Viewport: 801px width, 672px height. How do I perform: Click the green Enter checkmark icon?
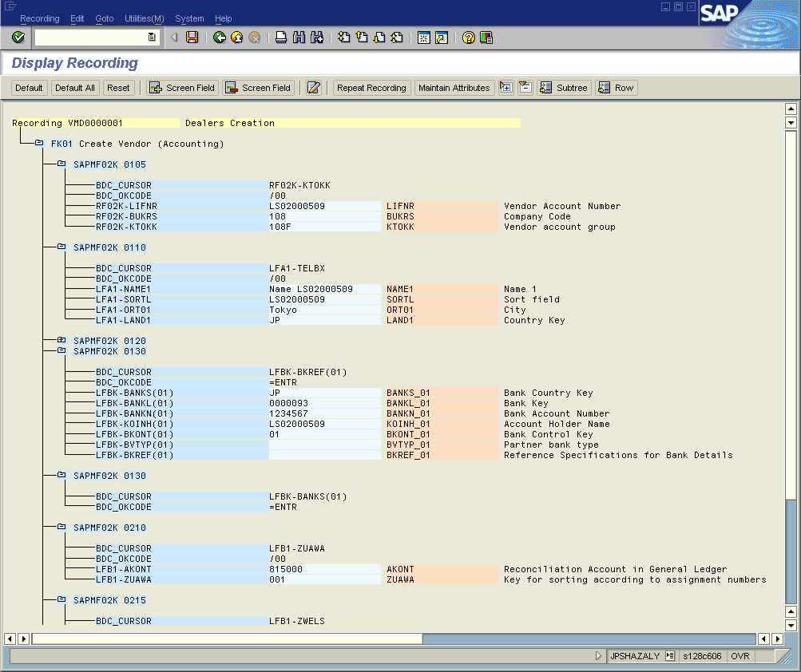coord(17,37)
